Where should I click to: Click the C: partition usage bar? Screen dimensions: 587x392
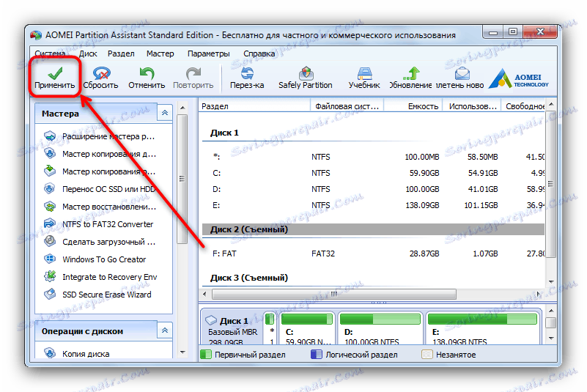click(307, 319)
